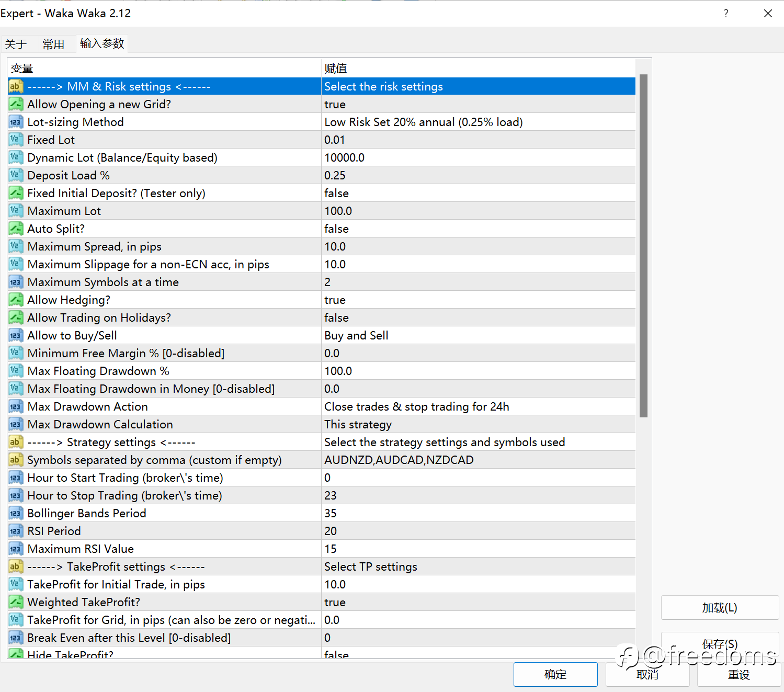Toggle Fixed Initial Deposit value false

pyautogui.click(x=479, y=193)
